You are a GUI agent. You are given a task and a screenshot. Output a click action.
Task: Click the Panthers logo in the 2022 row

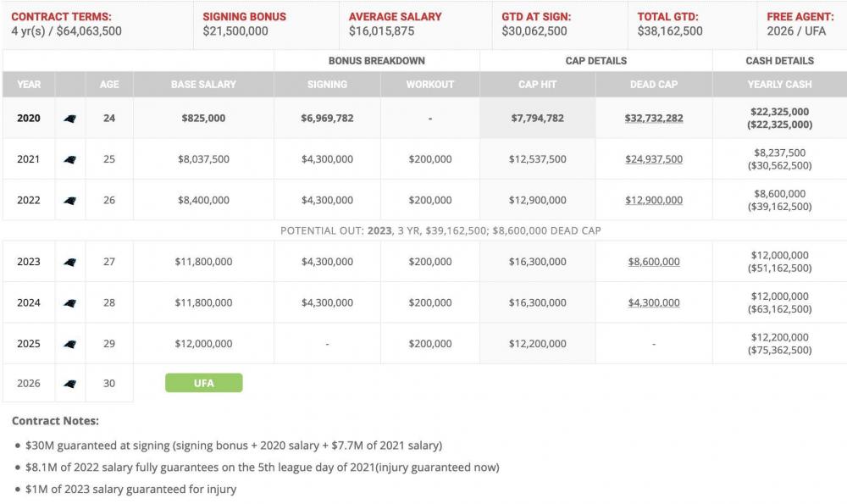pyautogui.click(x=69, y=201)
